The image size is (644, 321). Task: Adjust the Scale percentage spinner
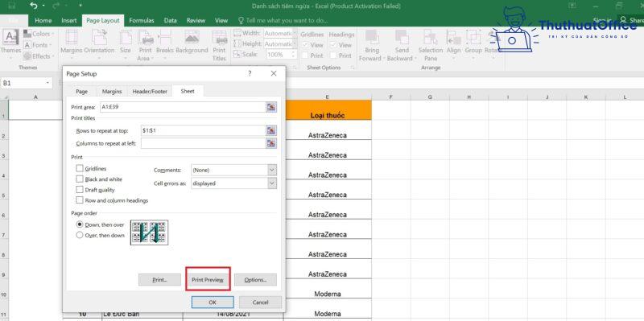(293, 55)
